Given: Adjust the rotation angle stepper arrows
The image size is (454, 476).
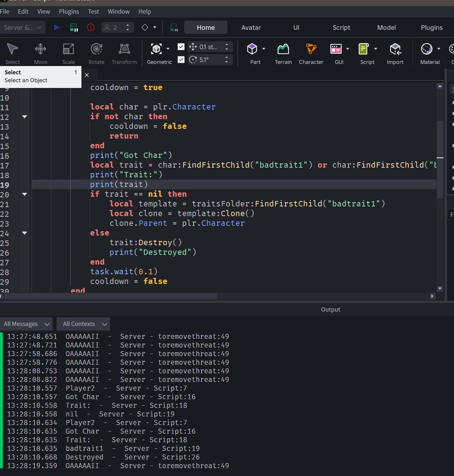Looking at the screenshot, I should 227,60.
